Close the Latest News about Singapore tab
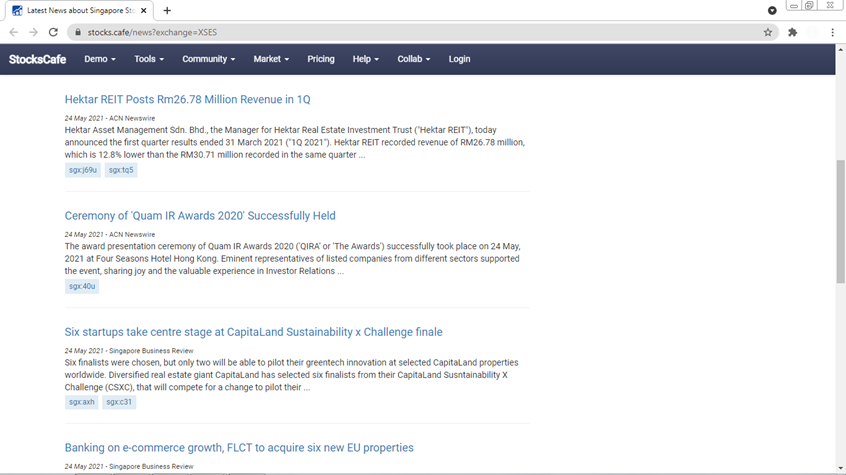Screen dimensions: 846x475 click(144, 10)
